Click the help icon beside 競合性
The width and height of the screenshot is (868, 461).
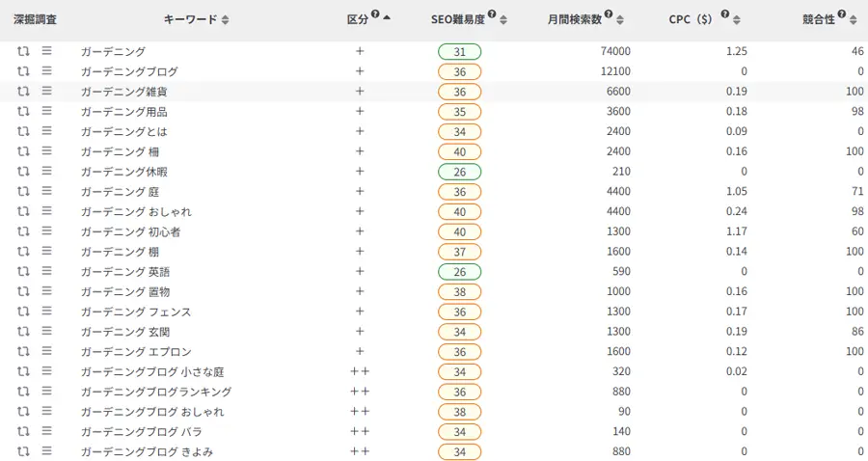pyautogui.click(x=842, y=15)
